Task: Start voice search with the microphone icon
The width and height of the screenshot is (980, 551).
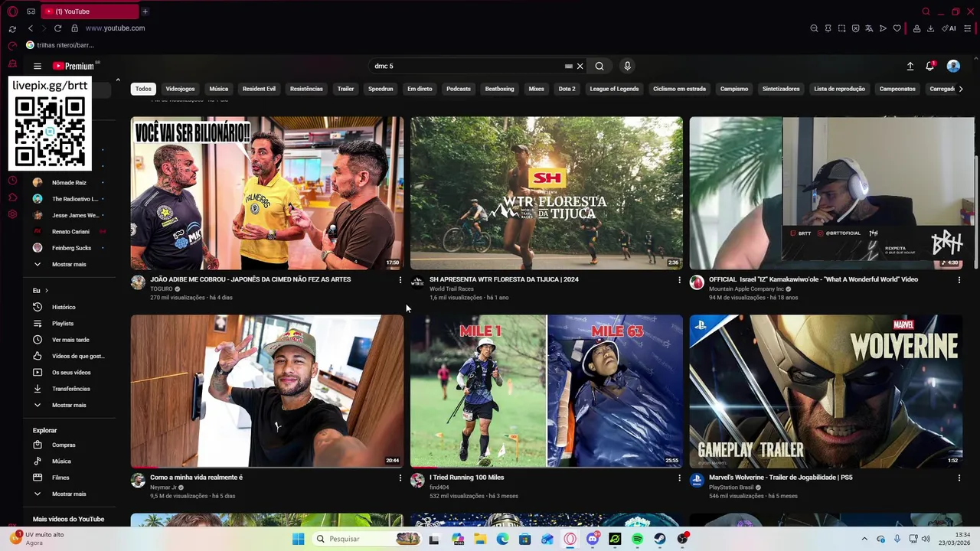Action: pyautogui.click(x=627, y=66)
